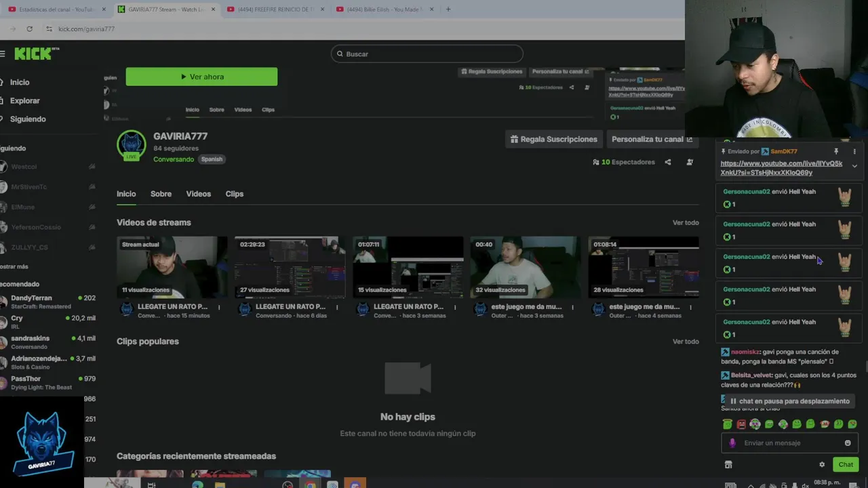
Task: Click Ver todo for Clips populares
Action: [686, 341]
